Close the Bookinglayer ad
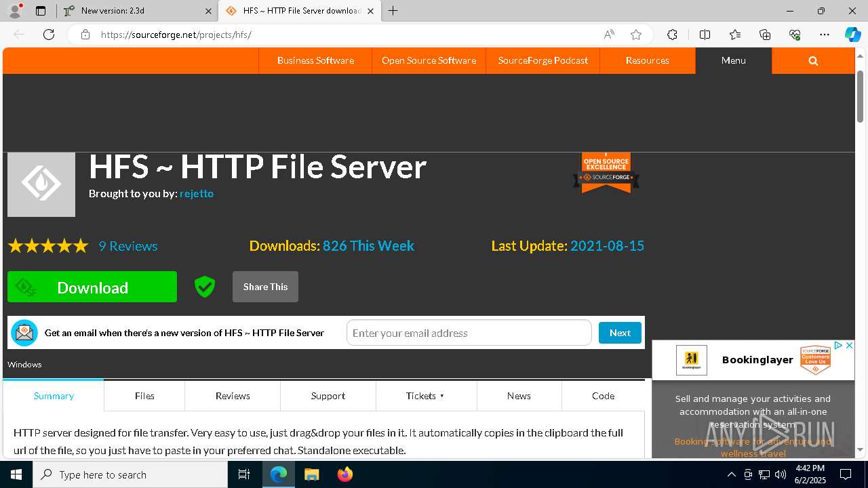This screenshot has width=868, height=488. click(849, 346)
